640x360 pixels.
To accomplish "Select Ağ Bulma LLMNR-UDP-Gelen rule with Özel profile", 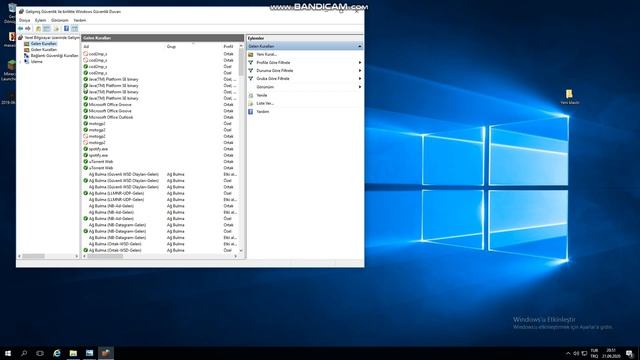I will pyautogui.click(x=160, y=193).
